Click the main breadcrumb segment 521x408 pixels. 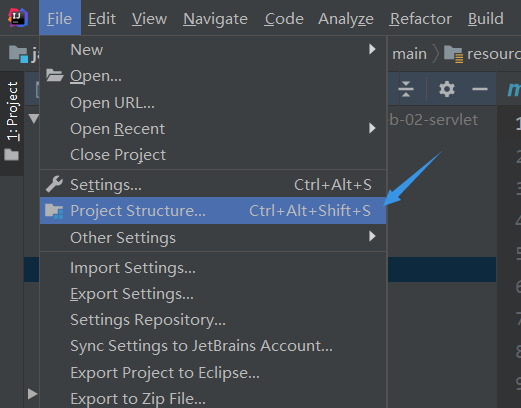click(x=409, y=54)
